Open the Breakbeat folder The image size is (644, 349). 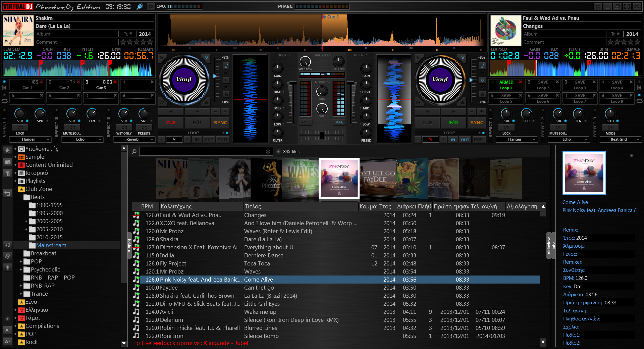click(x=44, y=253)
